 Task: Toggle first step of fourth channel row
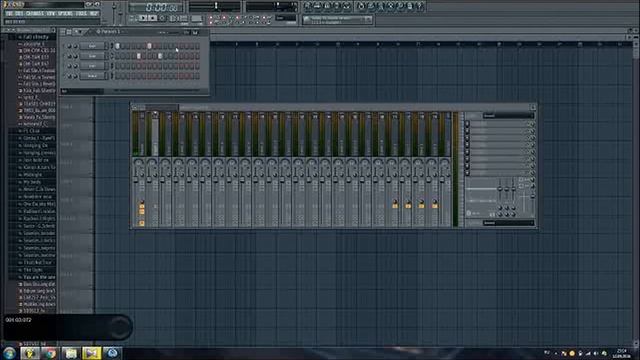click(118, 76)
